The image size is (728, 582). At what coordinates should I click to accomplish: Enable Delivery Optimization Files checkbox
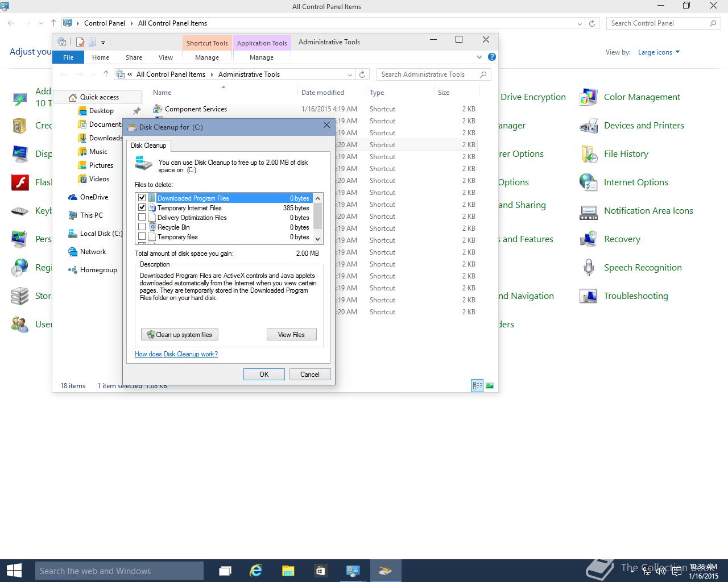pos(142,217)
